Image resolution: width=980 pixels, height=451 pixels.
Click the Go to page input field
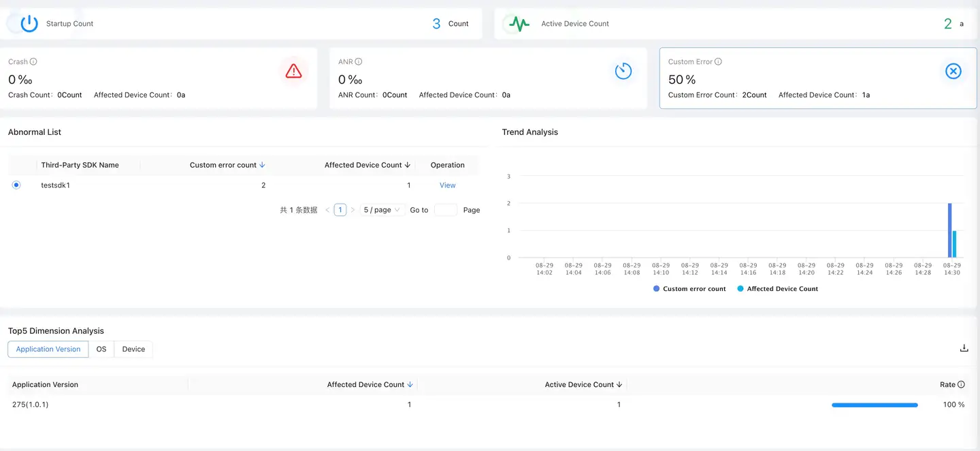(446, 210)
